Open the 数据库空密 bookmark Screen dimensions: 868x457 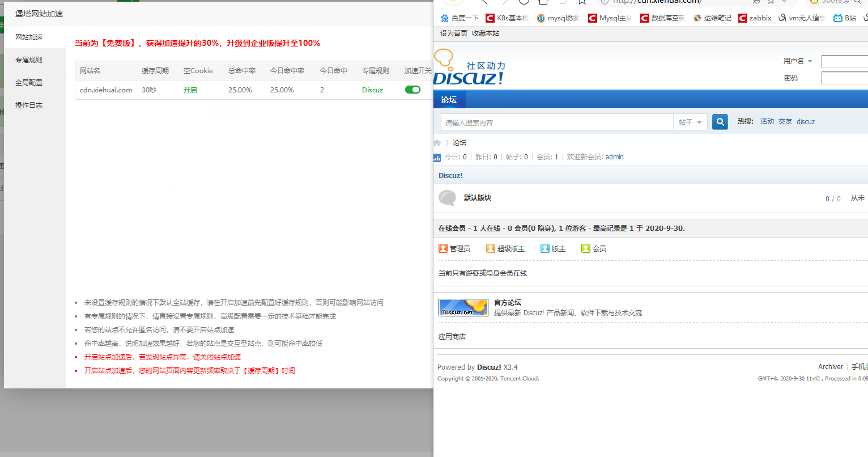662,18
